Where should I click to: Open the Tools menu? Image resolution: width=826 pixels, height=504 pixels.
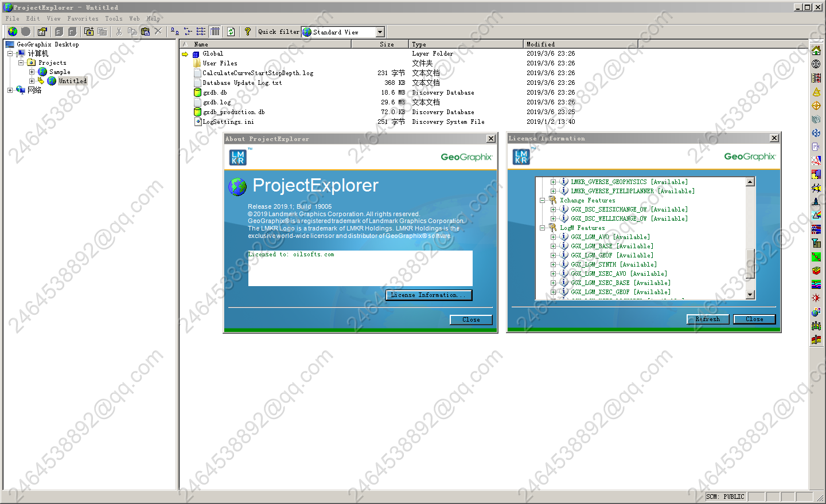tap(114, 18)
